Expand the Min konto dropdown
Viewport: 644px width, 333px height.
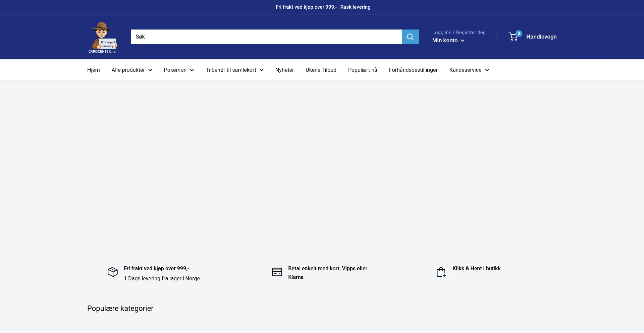448,40
